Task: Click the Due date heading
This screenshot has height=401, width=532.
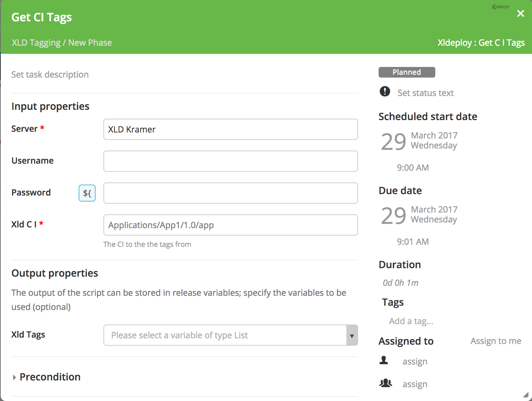Action: point(400,191)
